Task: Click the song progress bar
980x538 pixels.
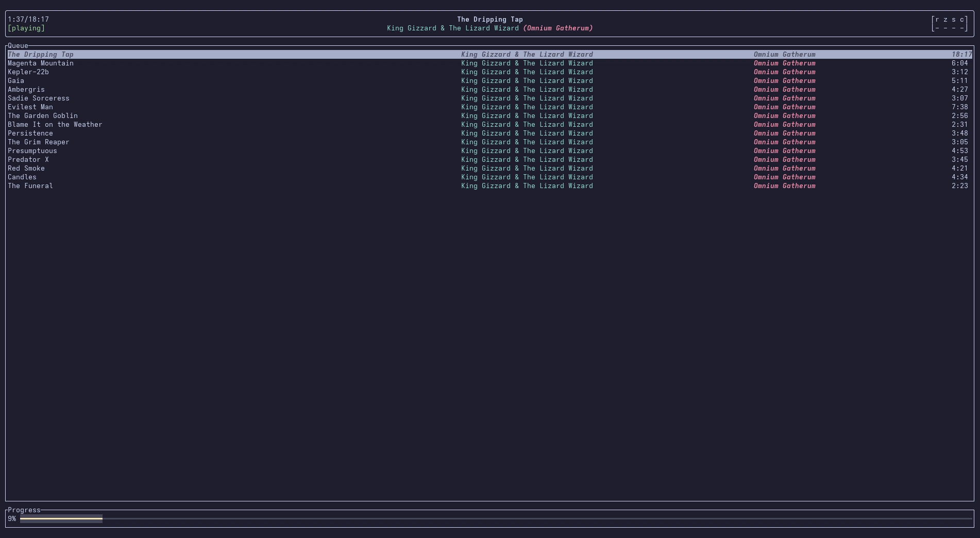Action: 496,518
